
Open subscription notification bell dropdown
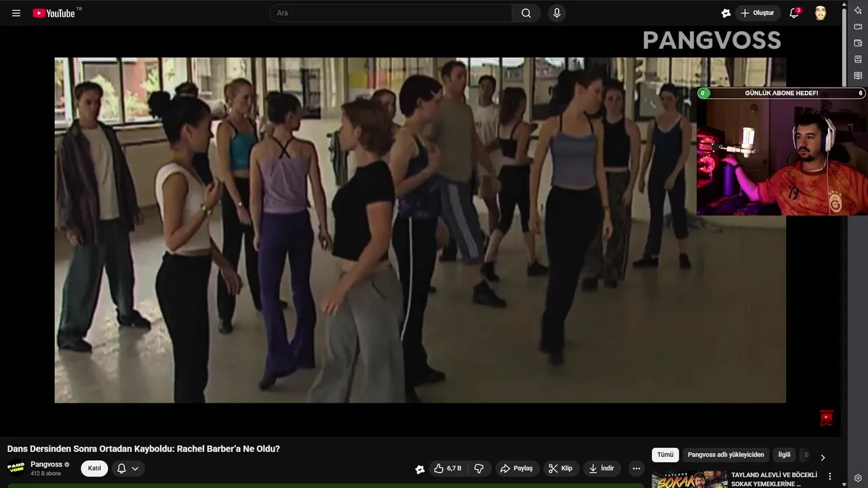coord(128,468)
